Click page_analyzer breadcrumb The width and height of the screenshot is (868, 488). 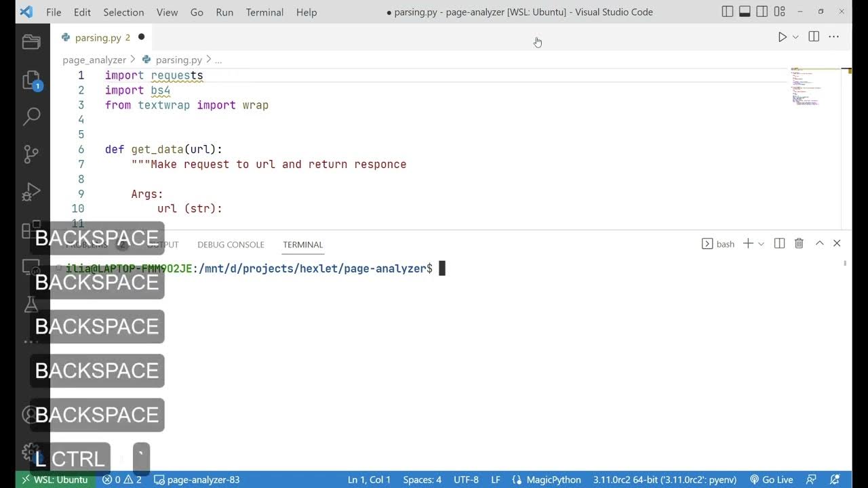click(94, 60)
